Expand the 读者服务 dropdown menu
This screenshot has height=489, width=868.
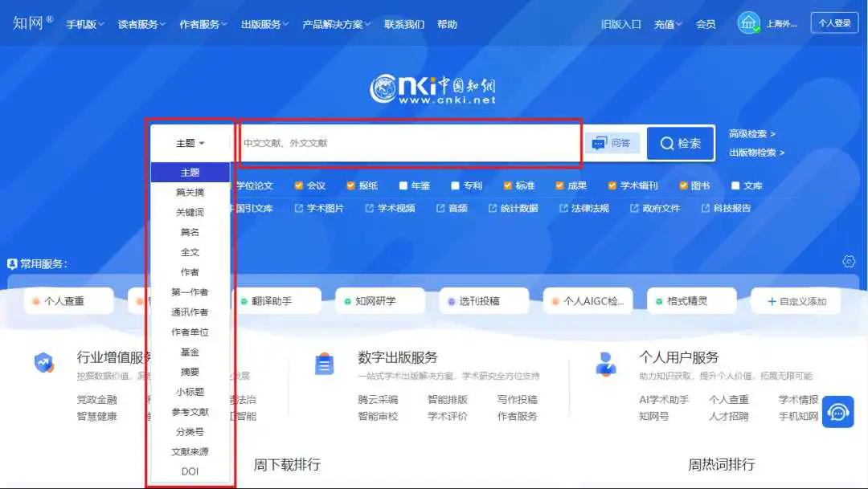point(141,24)
